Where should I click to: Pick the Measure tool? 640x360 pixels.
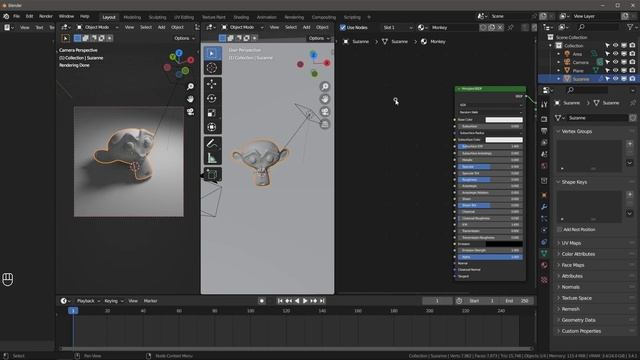pyautogui.click(x=212, y=158)
